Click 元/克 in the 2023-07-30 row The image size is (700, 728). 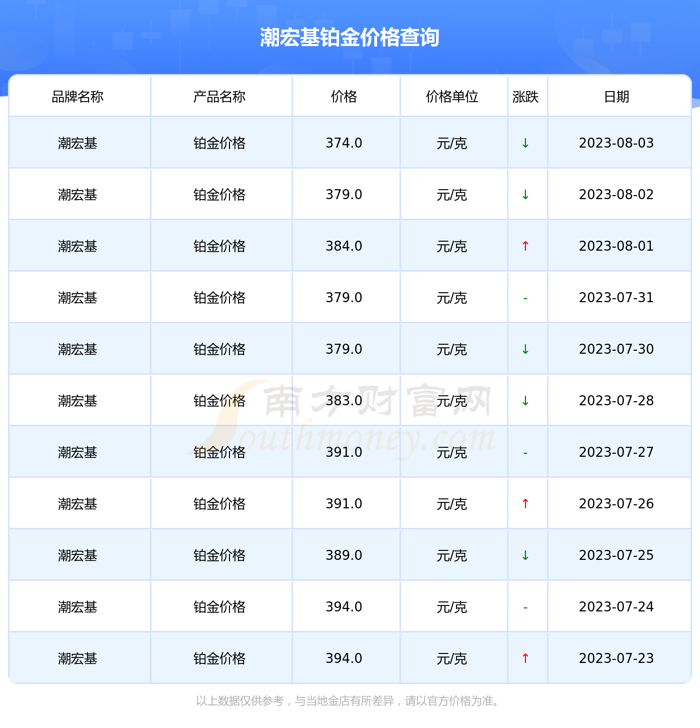pyautogui.click(x=452, y=350)
